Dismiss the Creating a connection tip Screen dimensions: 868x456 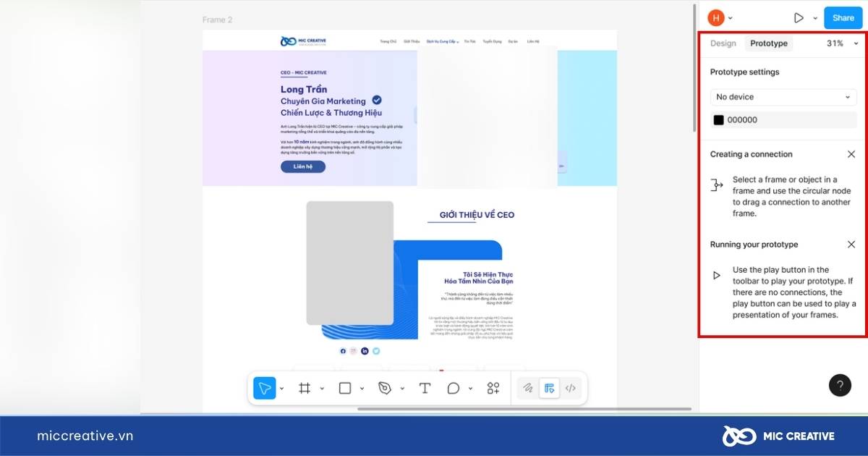click(x=851, y=154)
